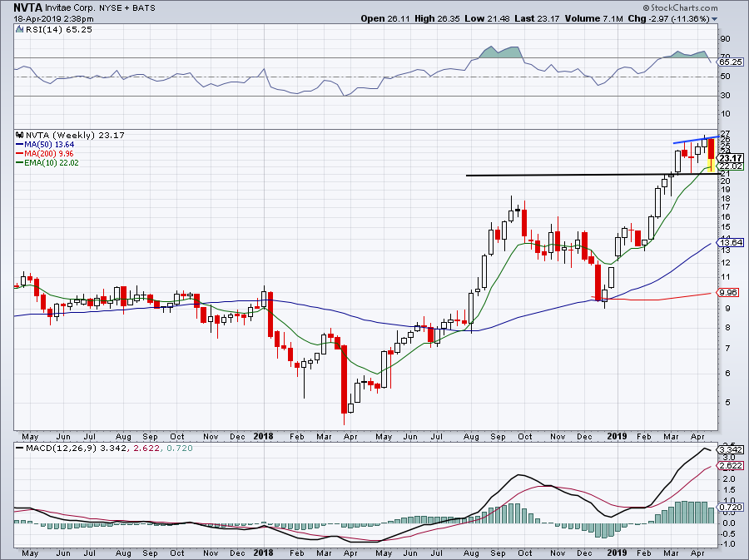Click the candlestick icon beside NVTA (Weekly)
The height and width of the screenshot is (560, 749).
click(20, 135)
